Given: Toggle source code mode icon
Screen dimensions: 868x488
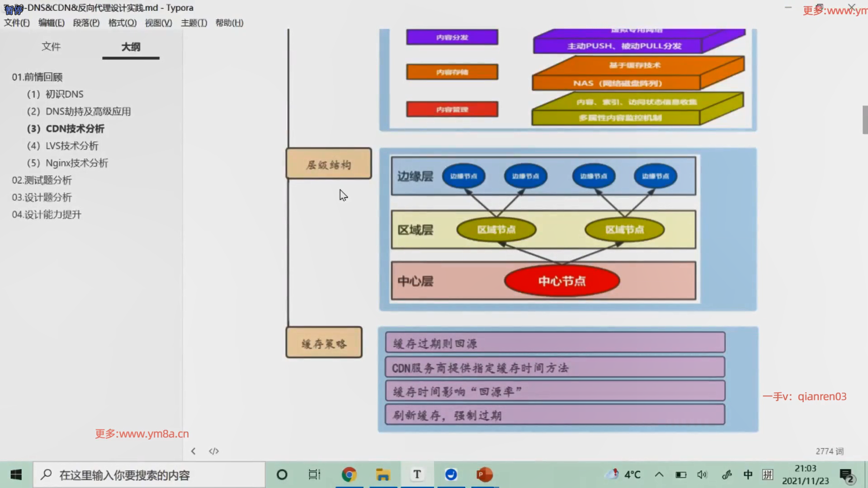Looking at the screenshot, I should click(214, 451).
